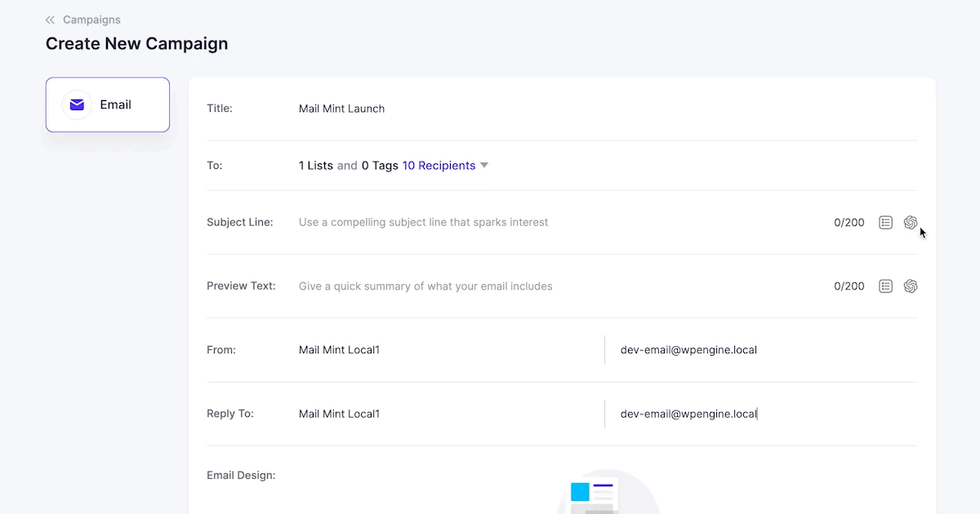Open AI assistant icon for Preview Text
This screenshot has height=514, width=980.
tap(911, 286)
